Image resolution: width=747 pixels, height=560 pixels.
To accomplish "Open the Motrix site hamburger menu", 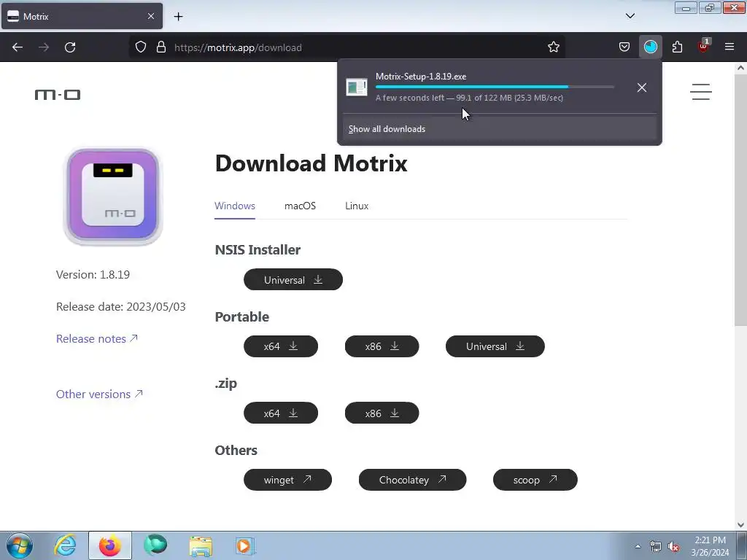I will (x=701, y=91).
